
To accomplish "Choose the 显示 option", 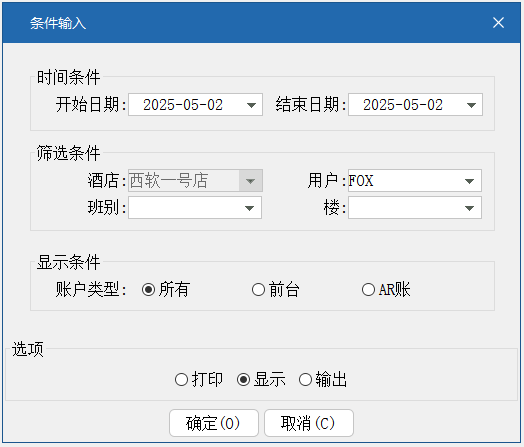I will (243, 380).
